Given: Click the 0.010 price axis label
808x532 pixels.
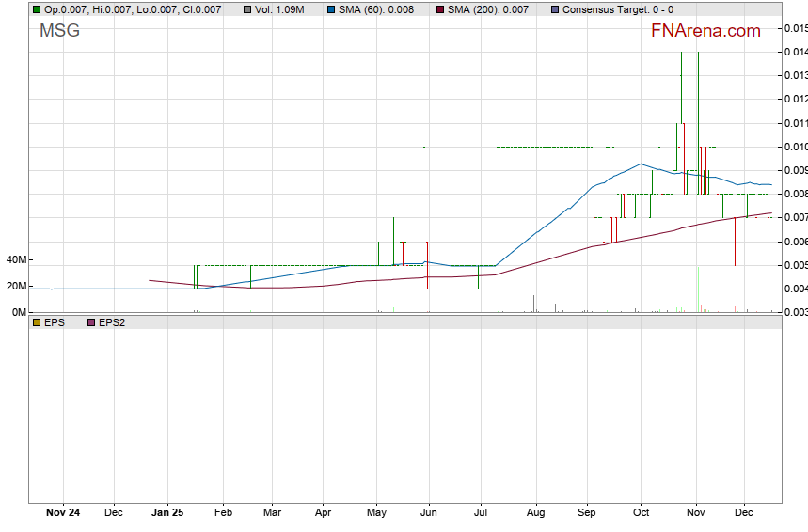Looking at the screenshot, I should pos(795,147).
